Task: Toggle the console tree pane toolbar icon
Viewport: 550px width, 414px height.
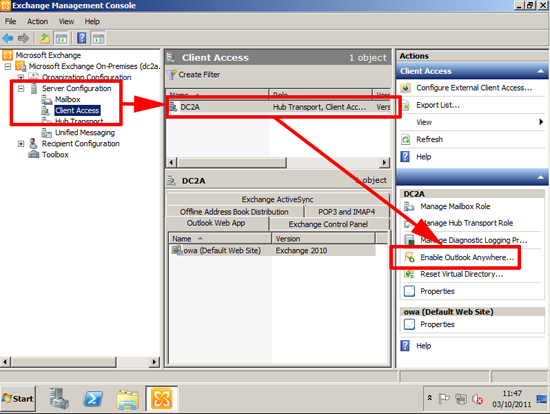Action: coord(61,38)
